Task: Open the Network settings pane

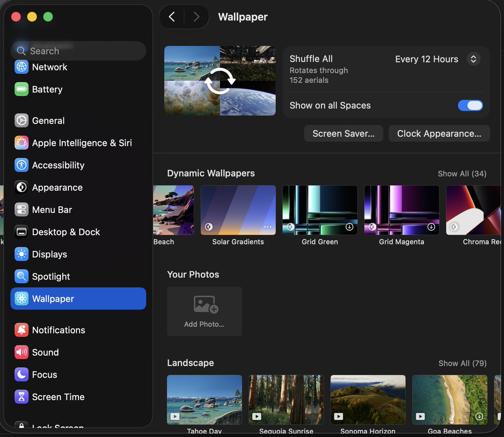Action: click(x=78, y=67)
